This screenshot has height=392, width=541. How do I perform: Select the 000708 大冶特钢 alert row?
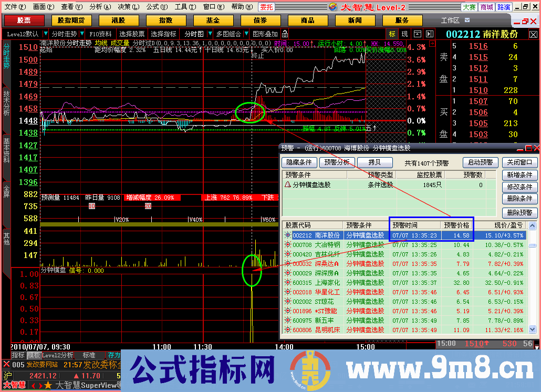tap(336, 245)
